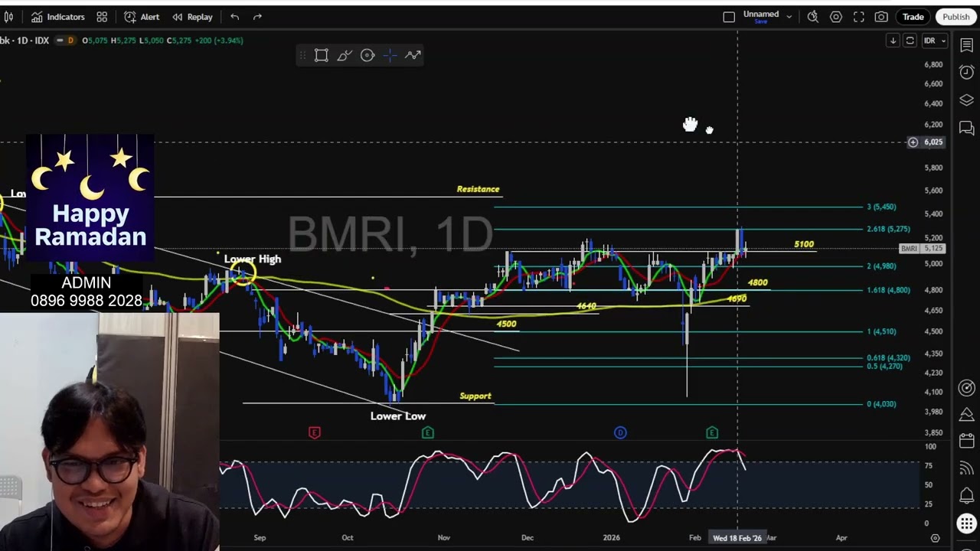Screen dimensions: 980x551
Task: Open the news feed signal icon
Action: pyautogui.click(x=966, y=468)
